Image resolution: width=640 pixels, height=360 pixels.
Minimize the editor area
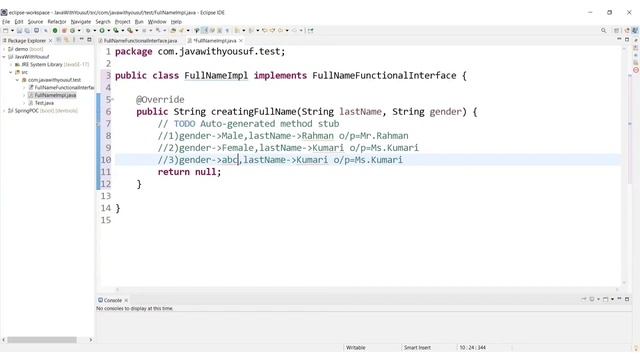click(619, 39)
